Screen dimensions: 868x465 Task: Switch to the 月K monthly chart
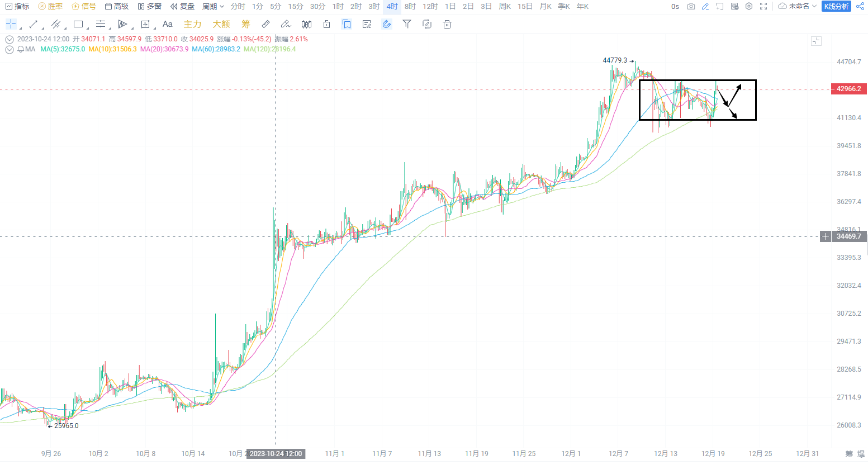click(x=546, y=6)
